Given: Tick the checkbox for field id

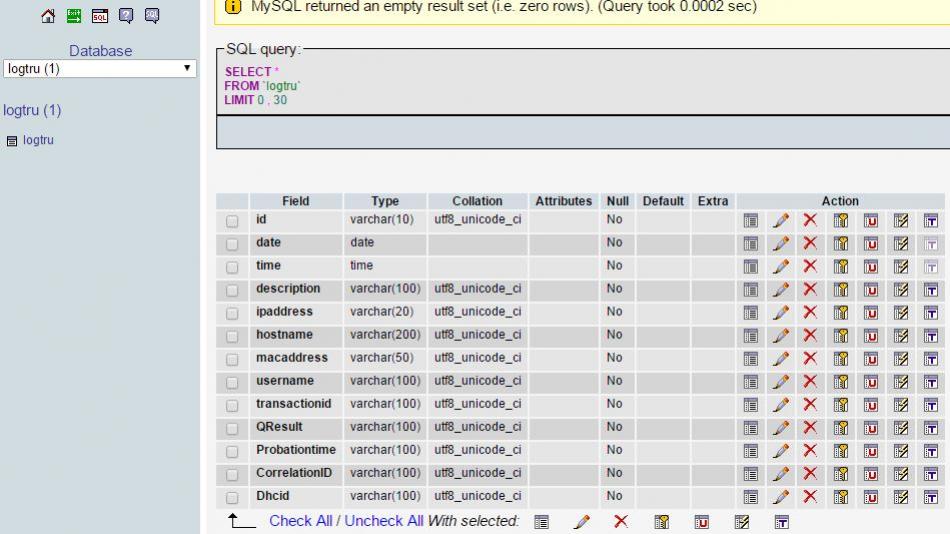Looking at the screenshot, I should point(232,221).
